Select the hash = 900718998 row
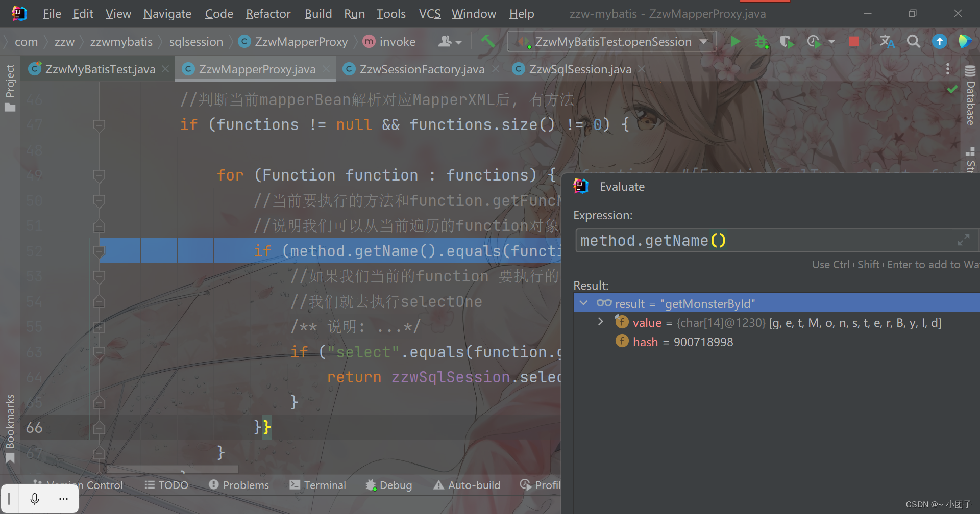This screenshot has width=980, height=514. pos(776,342)
